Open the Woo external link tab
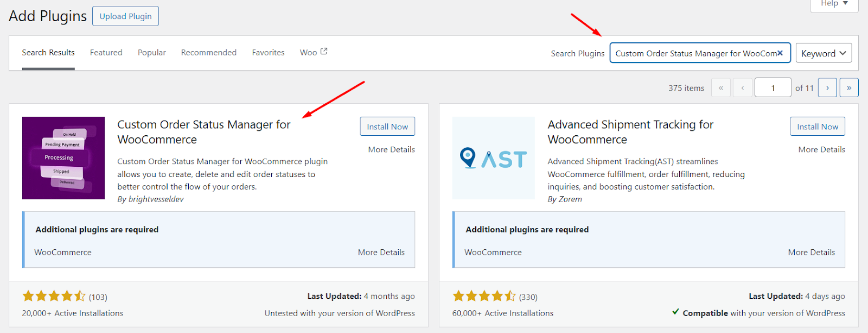This screenshot has width=868, height=333. (314, 52)
